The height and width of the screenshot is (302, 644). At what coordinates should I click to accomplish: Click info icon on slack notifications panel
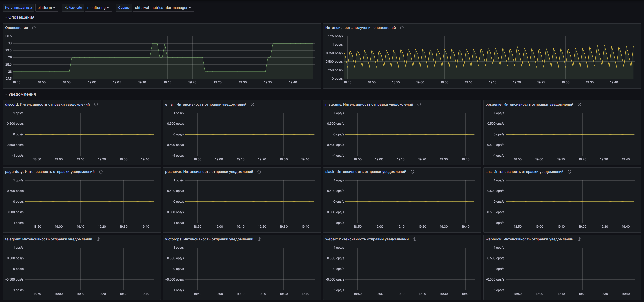412,172
